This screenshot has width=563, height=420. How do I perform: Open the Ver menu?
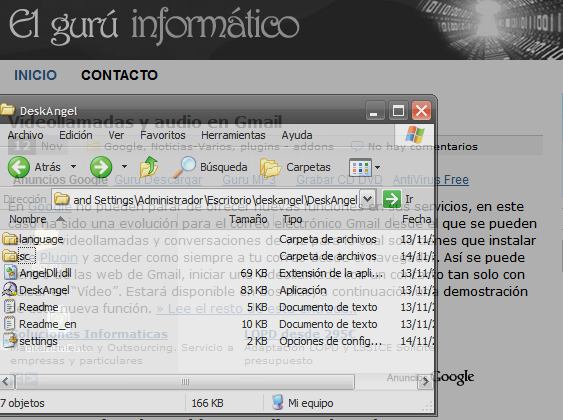click(116, 135)
